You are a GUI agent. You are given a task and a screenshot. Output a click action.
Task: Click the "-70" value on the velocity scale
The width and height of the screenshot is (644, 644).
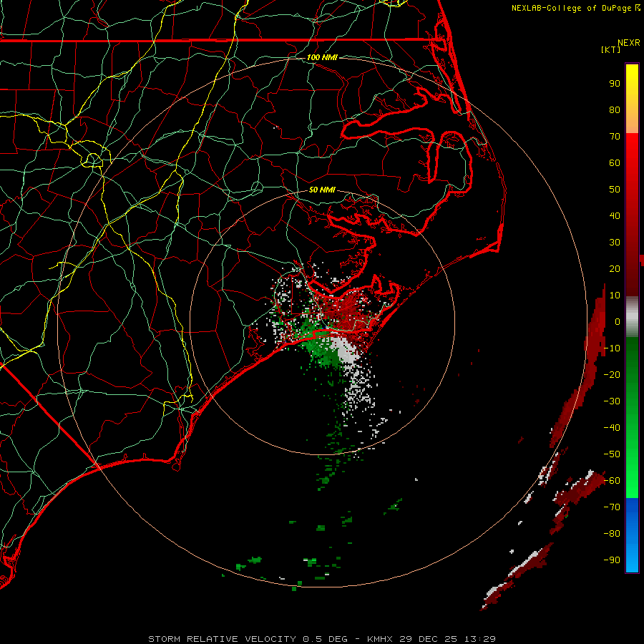click(612, 507)
